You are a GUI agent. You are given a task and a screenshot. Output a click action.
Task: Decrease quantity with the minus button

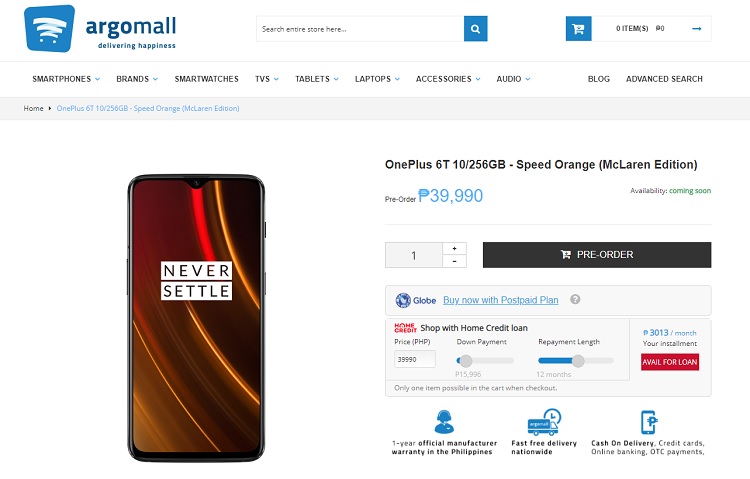454,261
